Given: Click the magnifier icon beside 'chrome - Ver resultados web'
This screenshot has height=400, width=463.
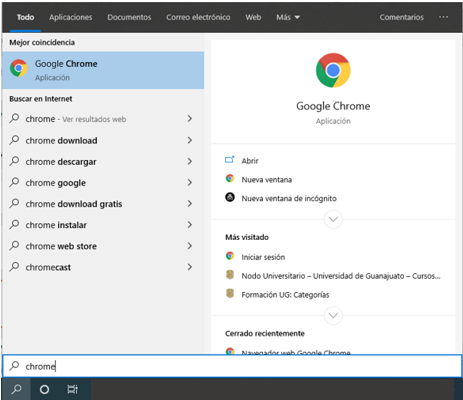Looking at the screenshot, I should click(14, 118).
